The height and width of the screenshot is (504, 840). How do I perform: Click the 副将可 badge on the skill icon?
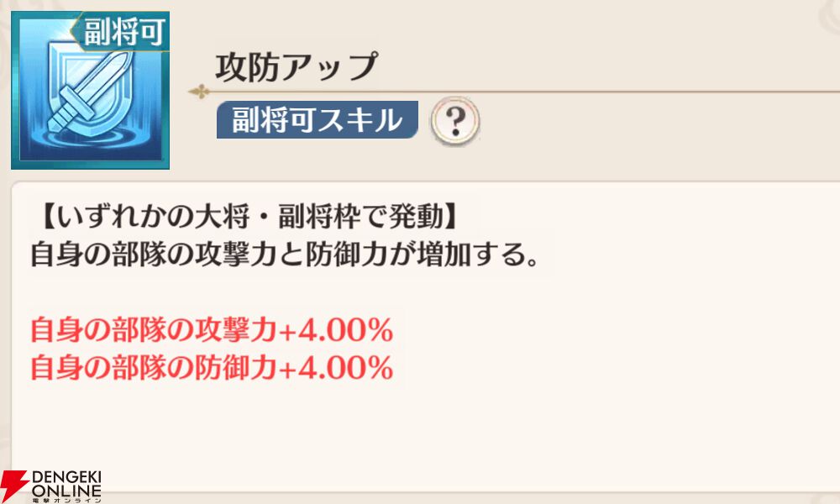click(x=124, y=32)
